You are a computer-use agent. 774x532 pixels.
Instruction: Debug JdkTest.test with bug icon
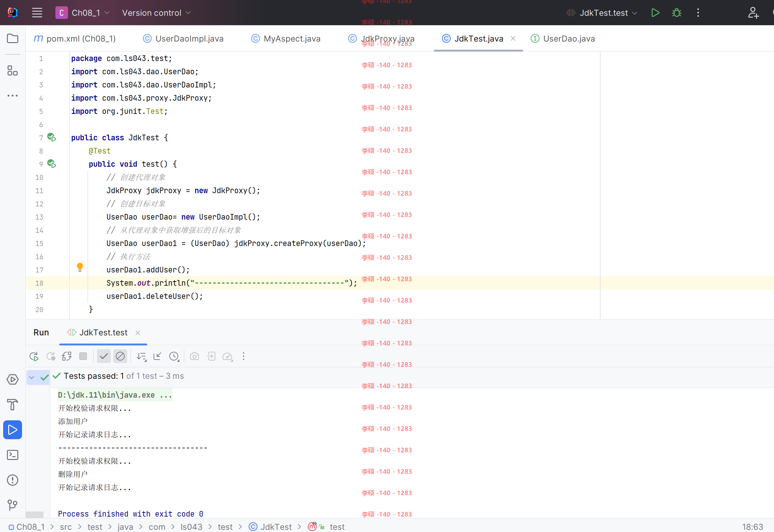(x=677, y=13)
